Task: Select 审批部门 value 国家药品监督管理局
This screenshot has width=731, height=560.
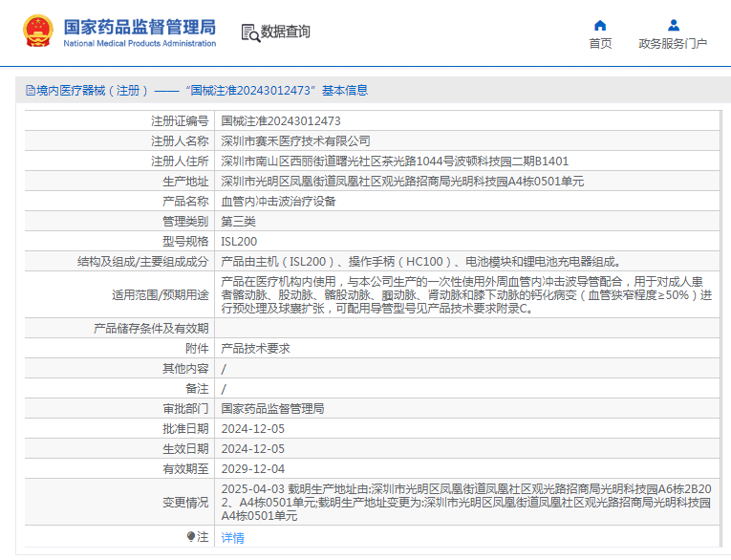Action: [272, 409]
